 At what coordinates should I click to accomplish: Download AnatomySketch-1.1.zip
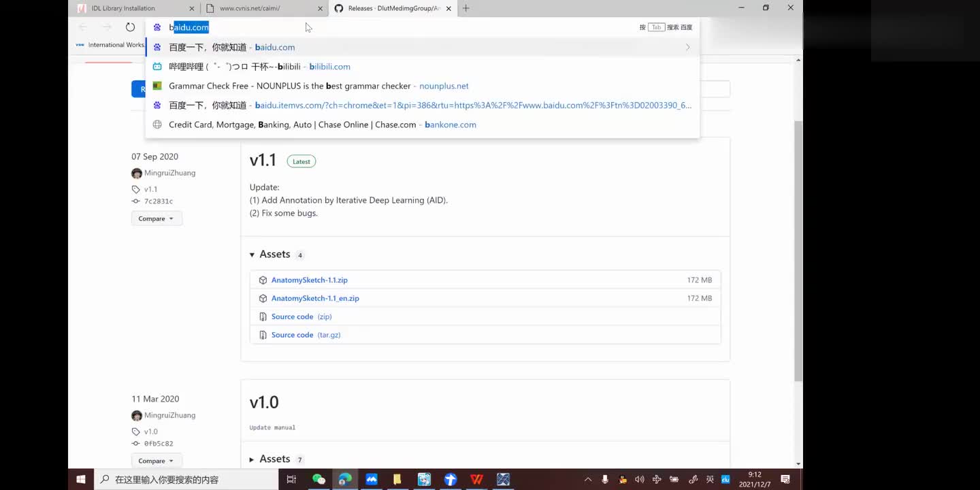[310, 280]
